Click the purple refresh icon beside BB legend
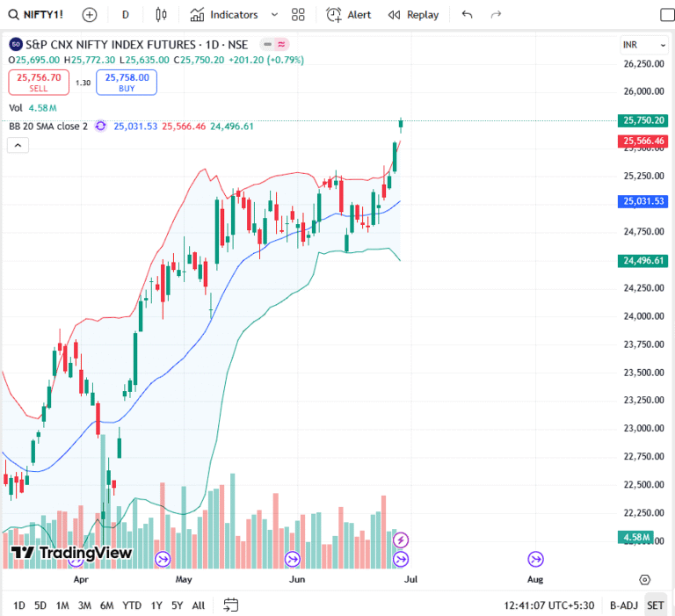This screenshot has width=675, height=616. coord(100,127)
